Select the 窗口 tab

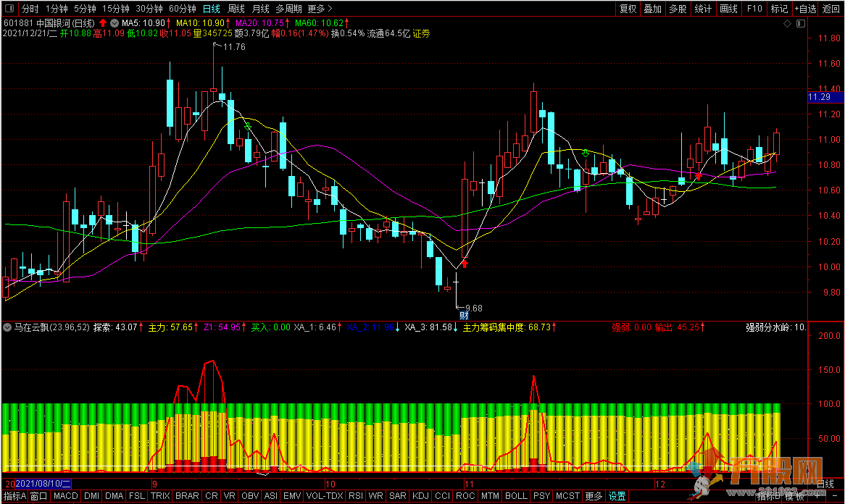pyautogui.click(x=38, y=496)
